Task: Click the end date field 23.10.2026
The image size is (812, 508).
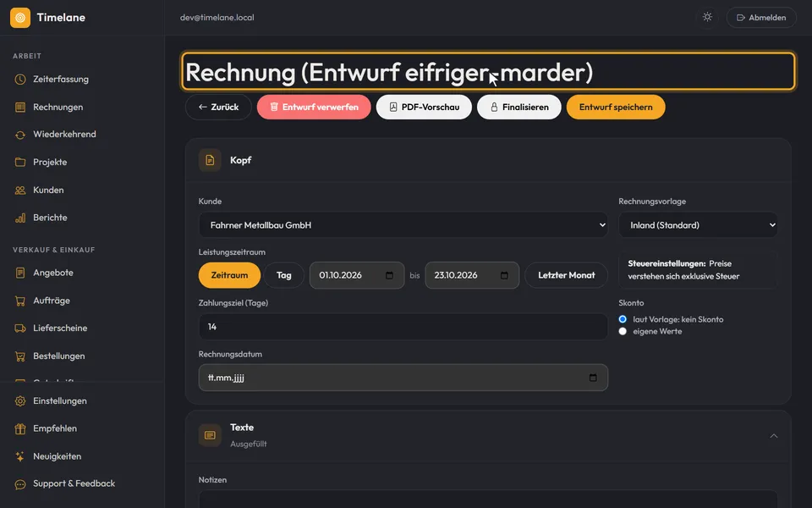Action: [x=472, y=275]
